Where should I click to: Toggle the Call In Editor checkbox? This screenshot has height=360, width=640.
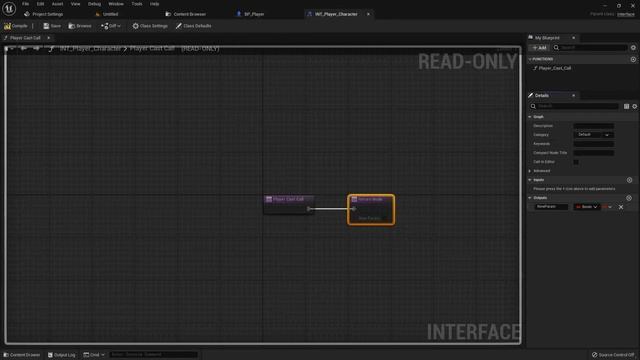click(576, 162)
